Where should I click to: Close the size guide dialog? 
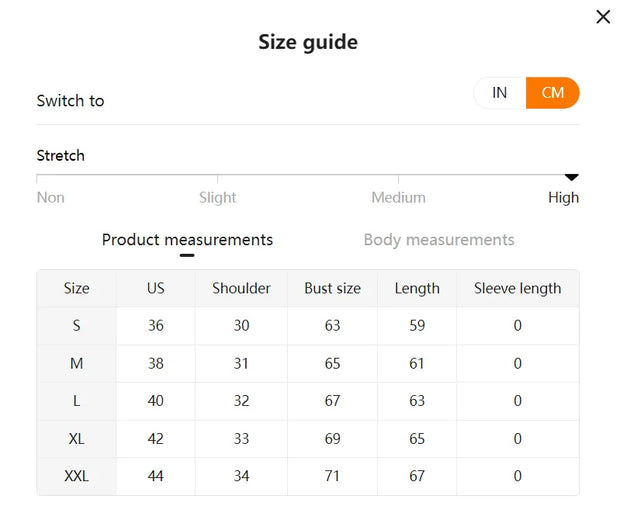point(603,17)
